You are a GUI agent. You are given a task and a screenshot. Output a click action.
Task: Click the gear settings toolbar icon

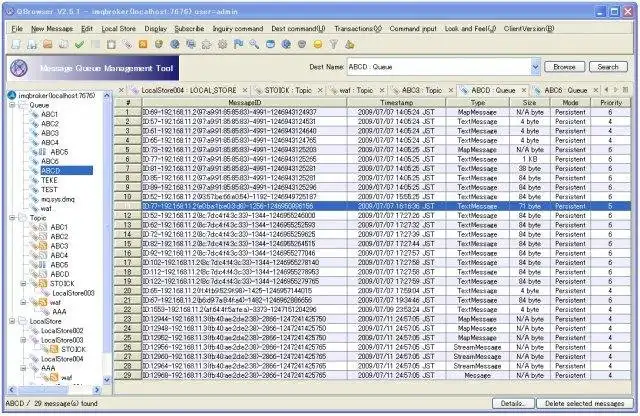(x=222, y=44)
